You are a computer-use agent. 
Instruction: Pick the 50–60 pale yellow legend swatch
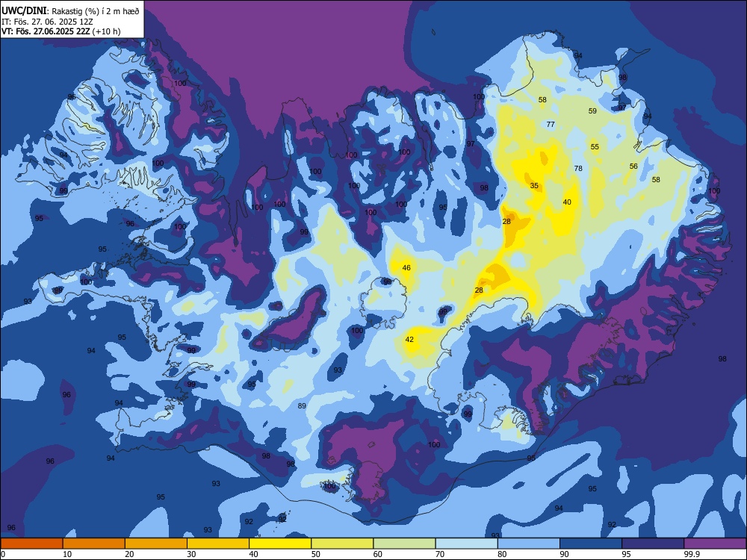coord(343,544)
